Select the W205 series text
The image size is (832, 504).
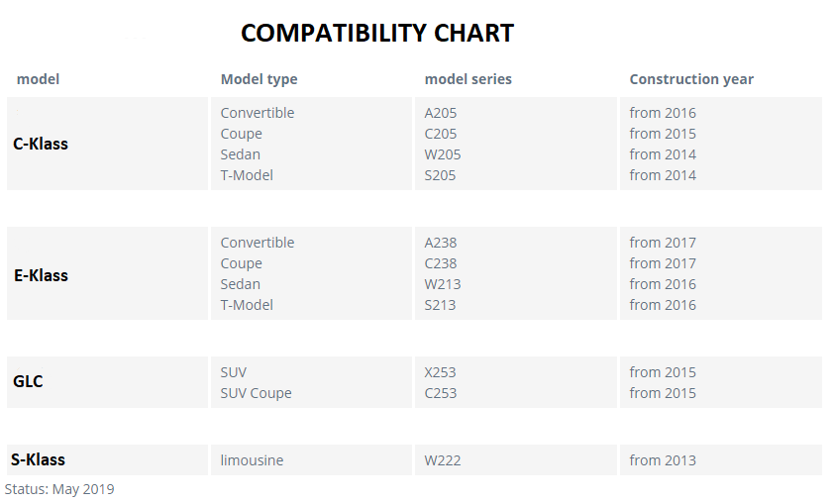443,154
